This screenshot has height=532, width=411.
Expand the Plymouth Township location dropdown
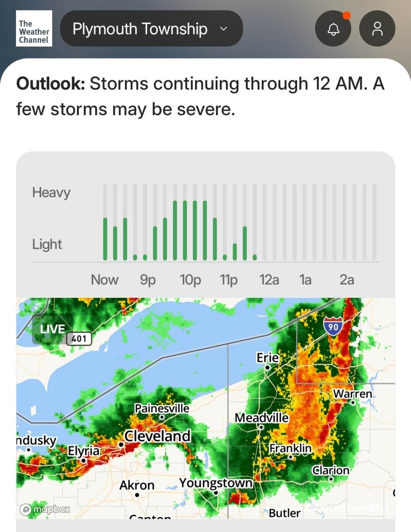(x=151, y=29)
